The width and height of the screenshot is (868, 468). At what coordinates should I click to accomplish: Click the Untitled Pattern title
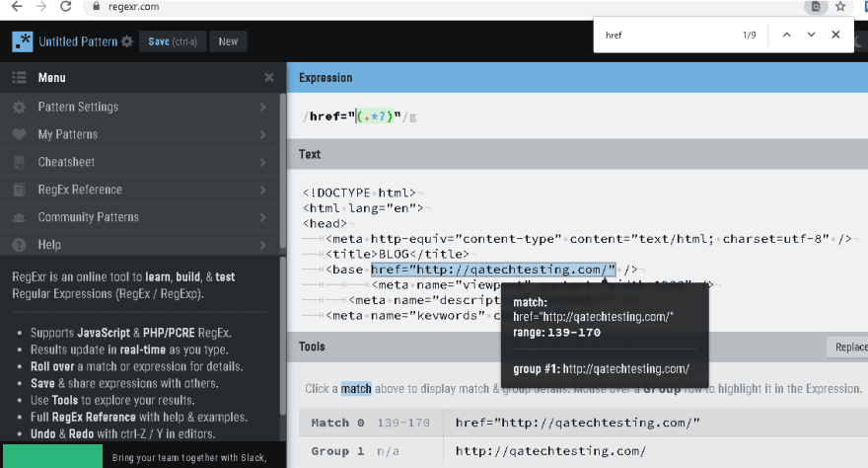point(78,41)
